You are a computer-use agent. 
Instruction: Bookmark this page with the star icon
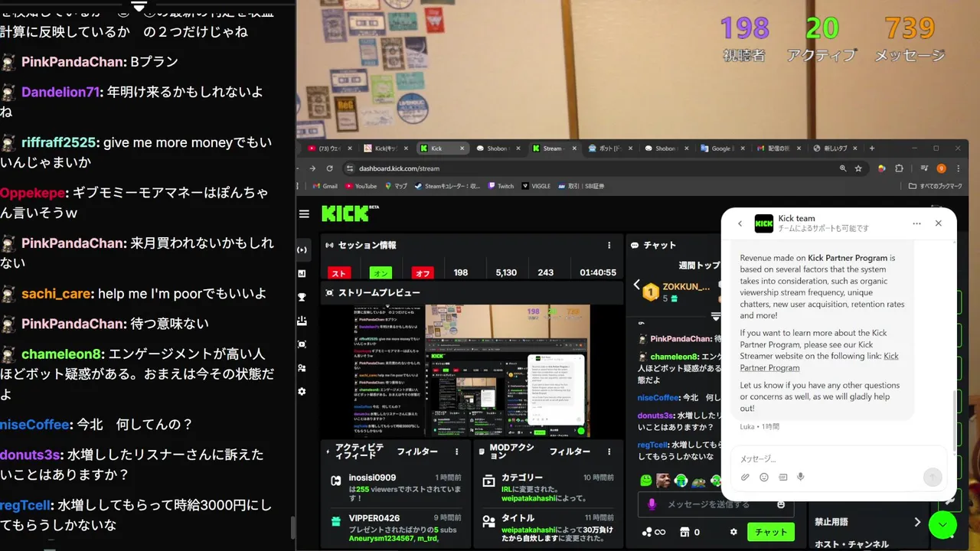pos(858,168)
